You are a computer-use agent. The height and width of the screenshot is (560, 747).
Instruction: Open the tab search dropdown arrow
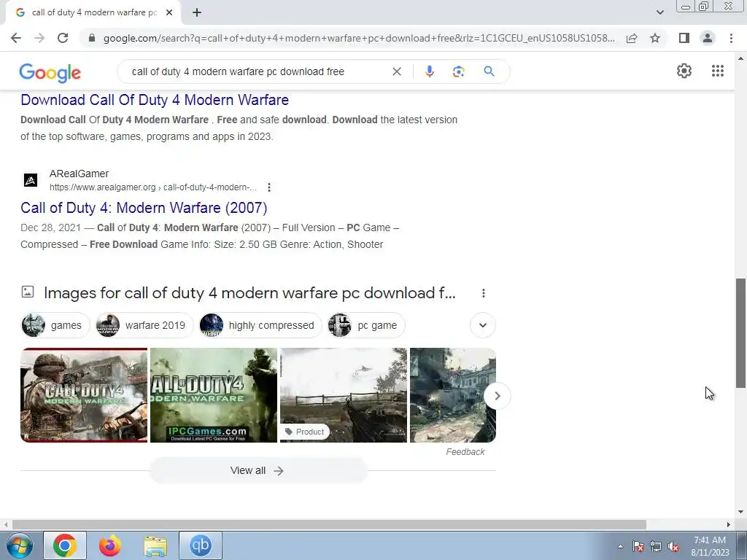[659, 12]
